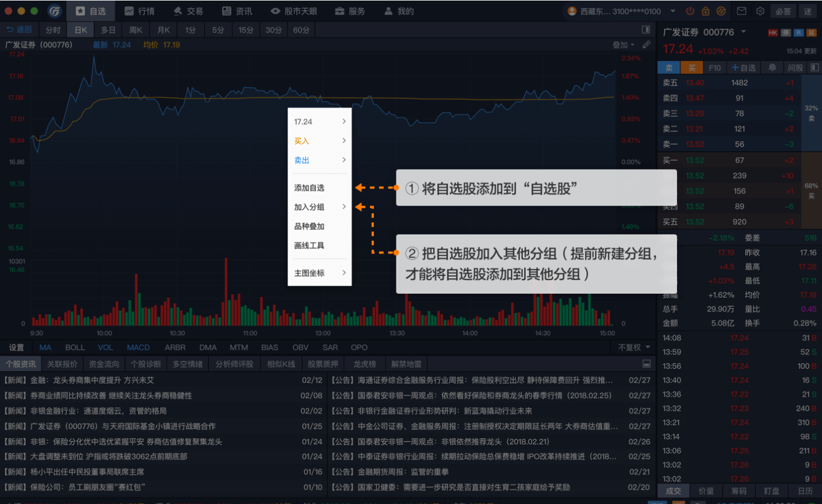Click the 设置 indicator settings button
Screen dimensions: 822x504
coord(17,347)
